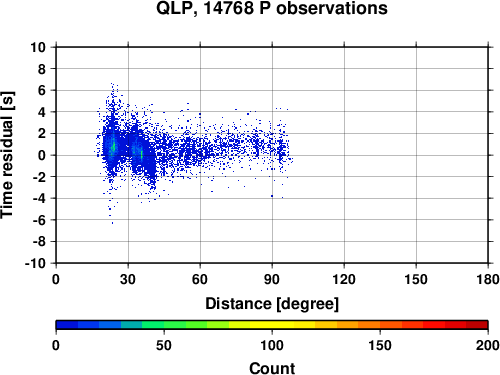
Task: Click the x-axis tick label '120'
Action: 344,279
